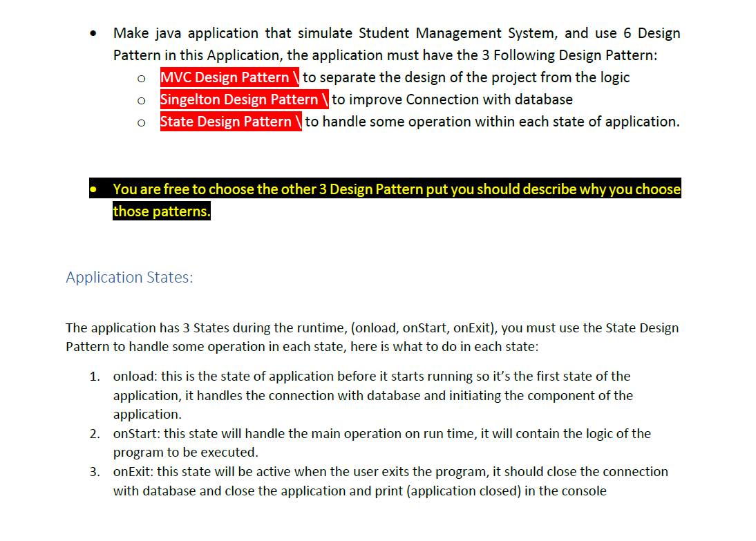Click the bullet next to the yellow note
Viewport: 756px width, 541px height.
point(93,188)
